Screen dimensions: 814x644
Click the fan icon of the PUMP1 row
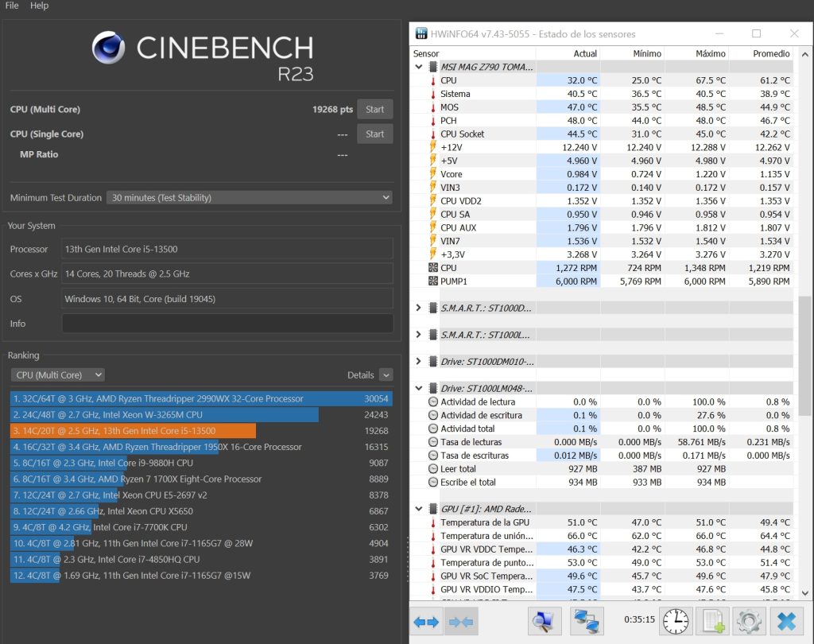[x=433, y=281]
